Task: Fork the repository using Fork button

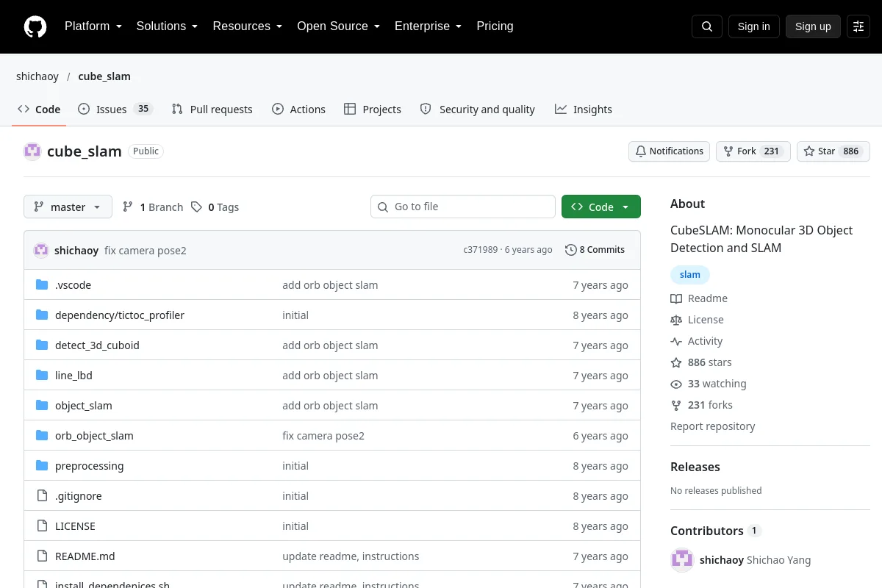Action: click(x=753, y=151)
